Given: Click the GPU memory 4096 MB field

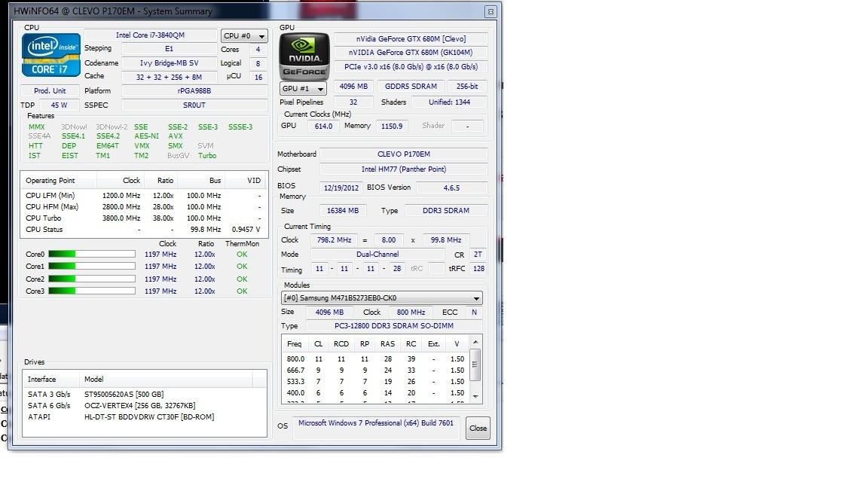Looking at the screenshot, I should 353,87.
